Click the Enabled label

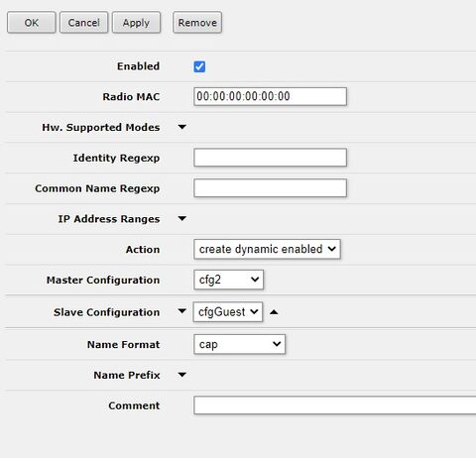[138, 66]
